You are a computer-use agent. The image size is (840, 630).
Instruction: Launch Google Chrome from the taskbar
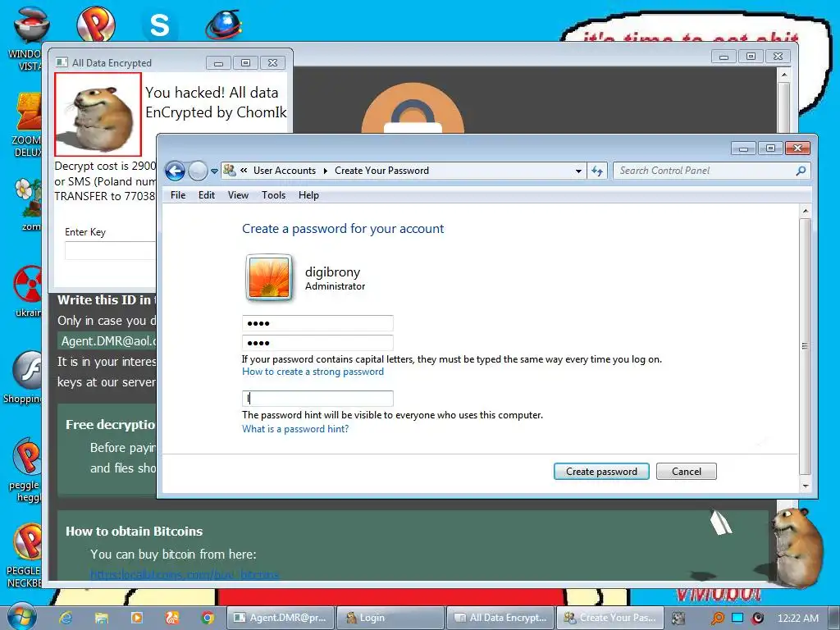208,618
